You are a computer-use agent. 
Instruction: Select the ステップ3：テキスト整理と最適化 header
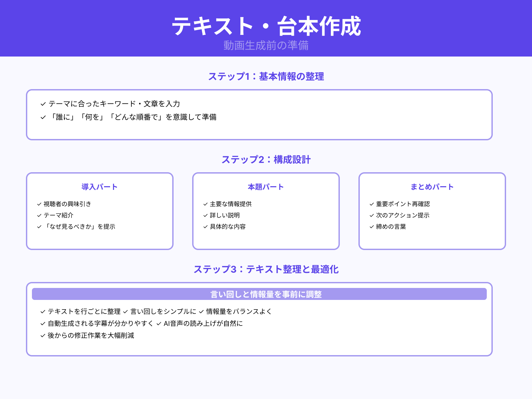[x=266, y=270]
